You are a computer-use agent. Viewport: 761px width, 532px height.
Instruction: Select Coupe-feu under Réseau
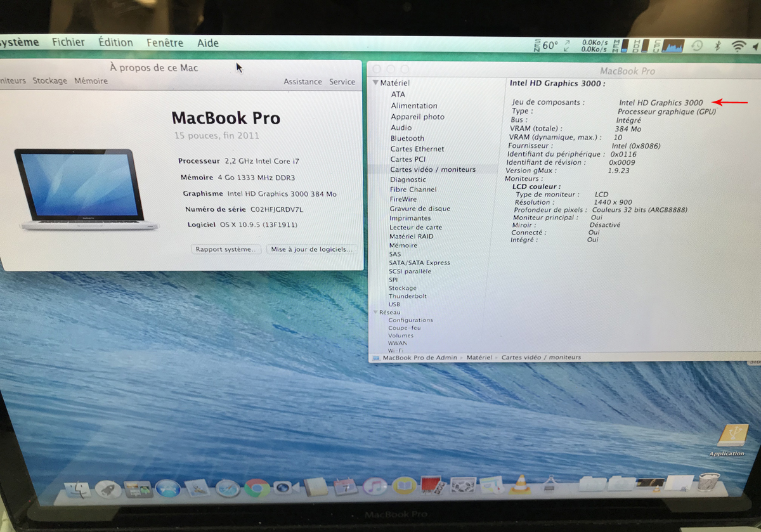tap(405, 328)
